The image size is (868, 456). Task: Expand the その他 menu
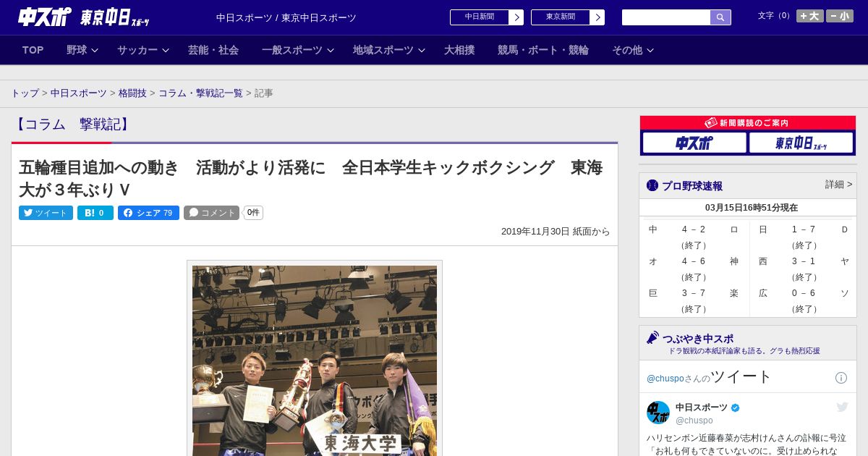[x=633, y=50]
